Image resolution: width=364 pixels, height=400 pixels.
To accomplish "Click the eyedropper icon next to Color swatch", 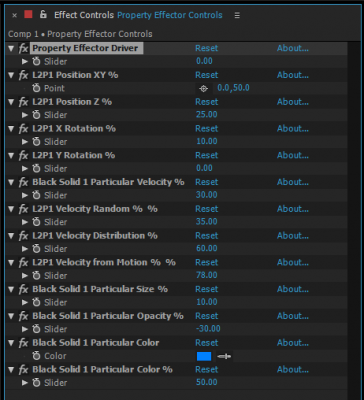I will click(x=224, y=356).
